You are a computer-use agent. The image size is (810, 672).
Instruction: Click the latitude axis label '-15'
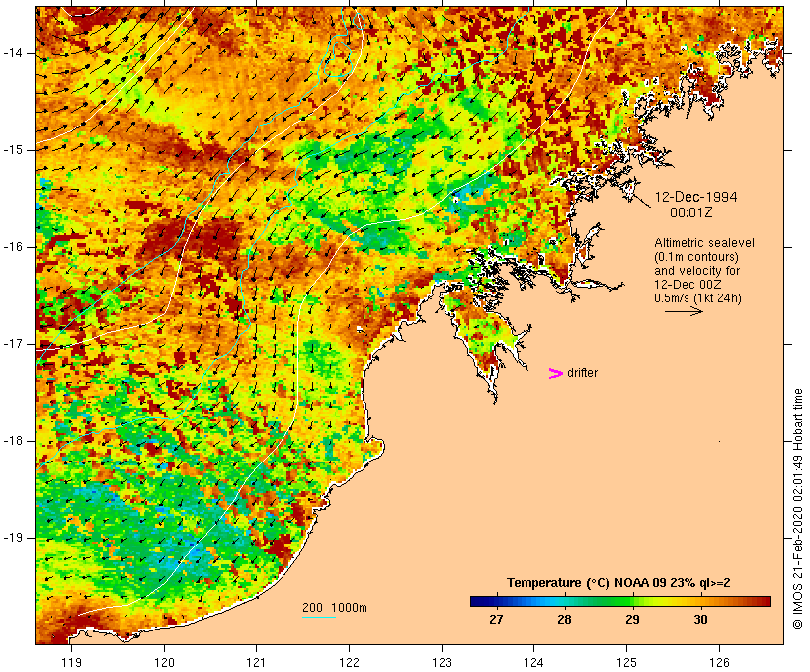13,150
